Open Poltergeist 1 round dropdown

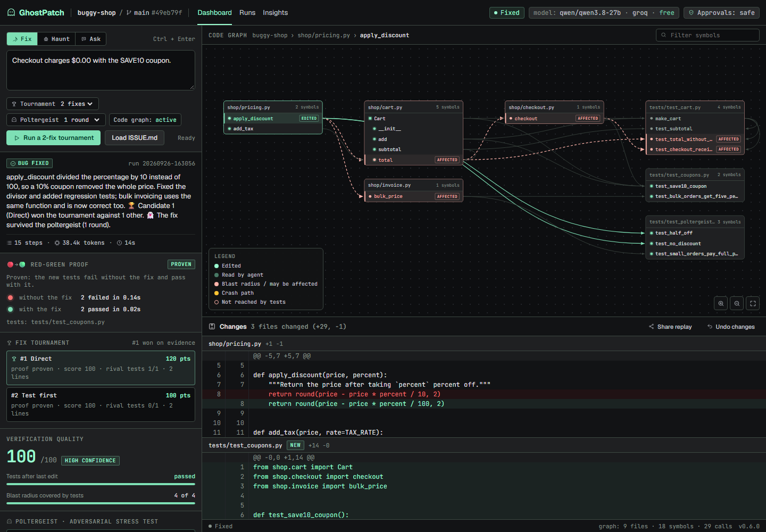pos(56,120)
